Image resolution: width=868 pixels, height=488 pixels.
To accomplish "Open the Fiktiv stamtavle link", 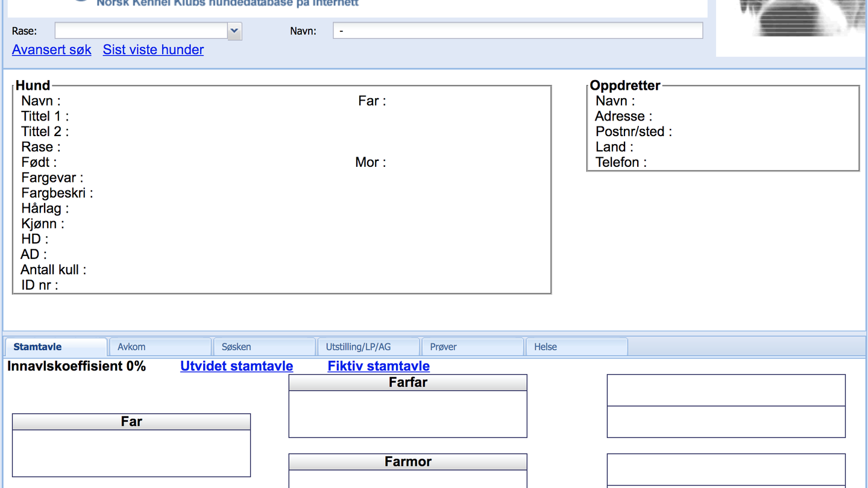I will tap(379, 366).
